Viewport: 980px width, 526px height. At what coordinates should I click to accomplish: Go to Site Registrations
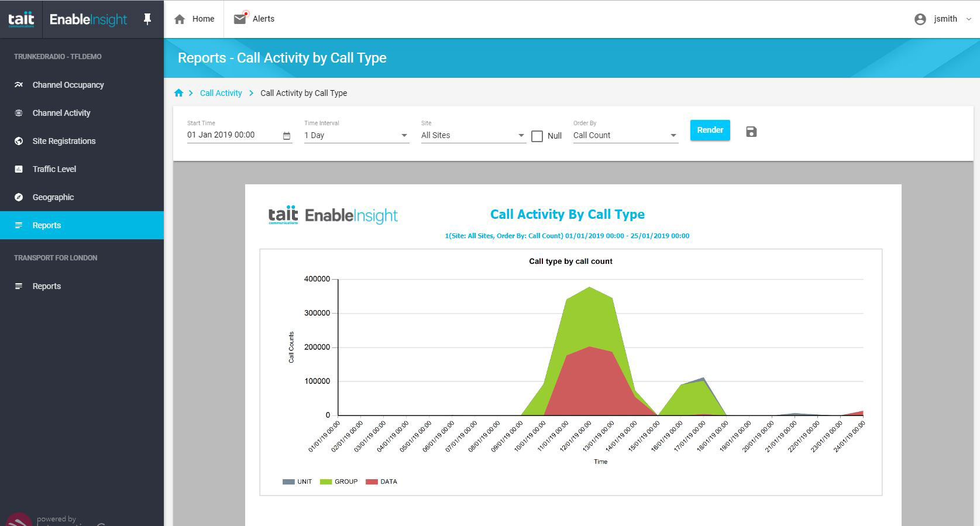(64, 141)
